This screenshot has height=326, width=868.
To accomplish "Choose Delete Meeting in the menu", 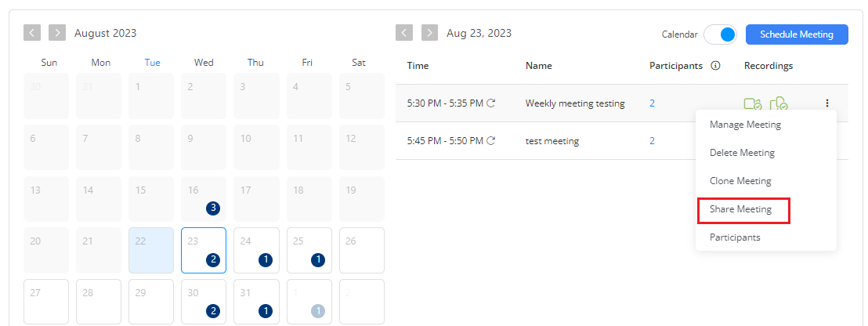I will 742,153.
